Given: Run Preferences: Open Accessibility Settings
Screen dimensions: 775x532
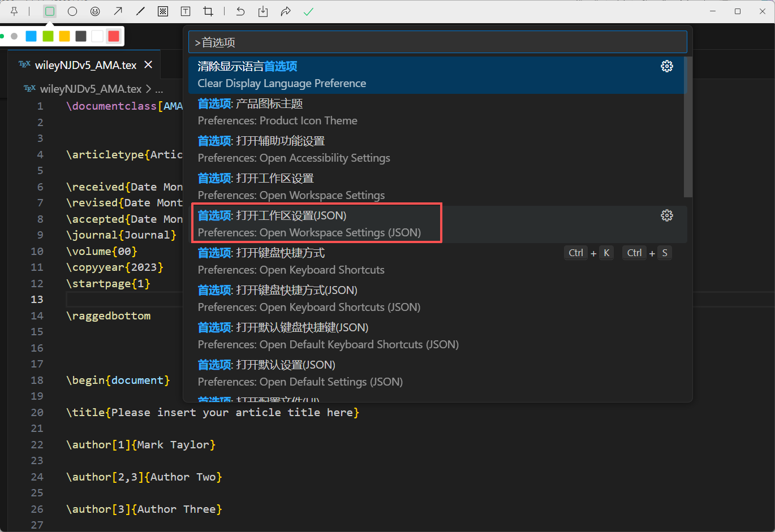Looking at the screenshot, I should [437, 149].
